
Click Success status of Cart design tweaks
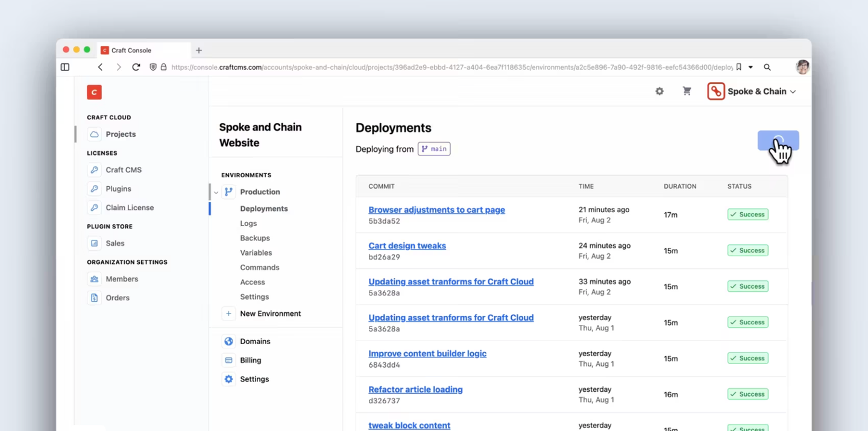(x=748, y=250)
